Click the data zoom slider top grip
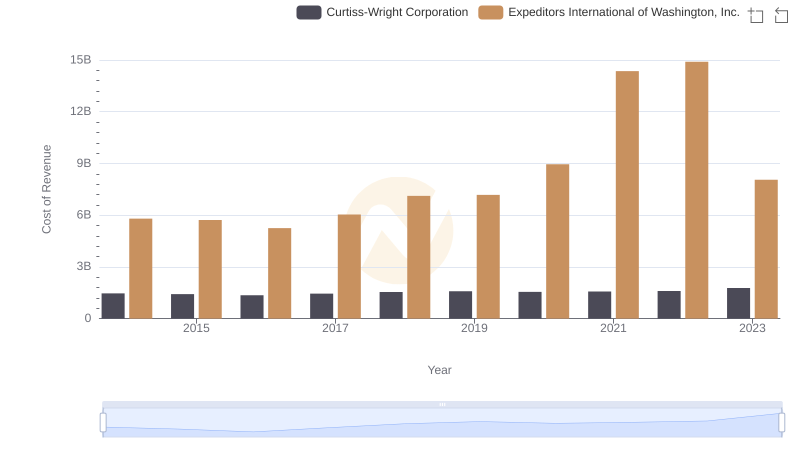The image size is (800, 461). point(442,404)
